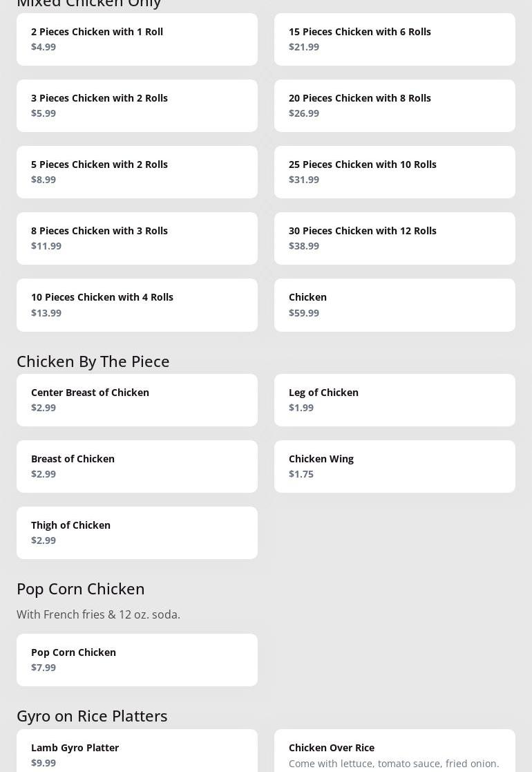Screen dimensions: 532x772
Task: Open the Chicken Over Rice item
Action: 395,752
